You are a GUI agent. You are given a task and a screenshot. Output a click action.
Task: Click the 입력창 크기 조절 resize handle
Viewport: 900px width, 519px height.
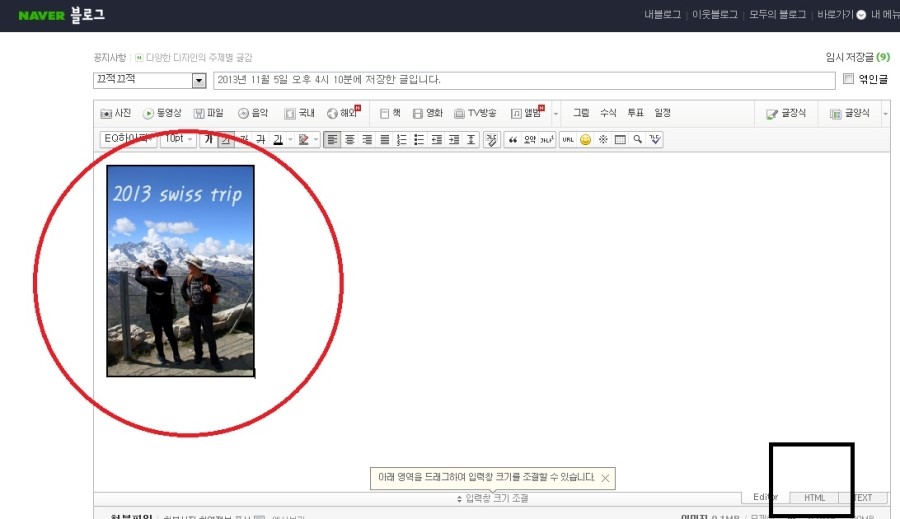tap(492, 498)
